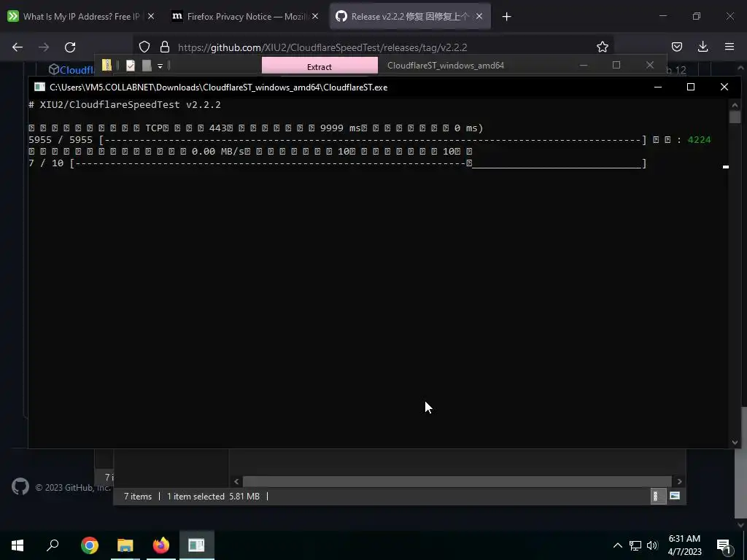The width and height of the screenshot is (747, 560).
Task: Open the Windows Start menu
Action: pyautogui.click(x=18, y=545)
